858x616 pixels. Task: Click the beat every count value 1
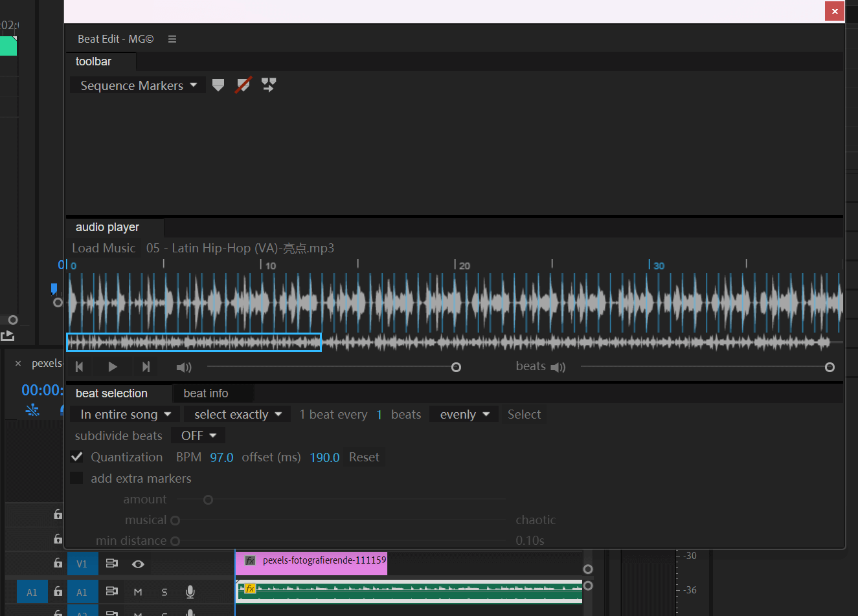point(379,415)
